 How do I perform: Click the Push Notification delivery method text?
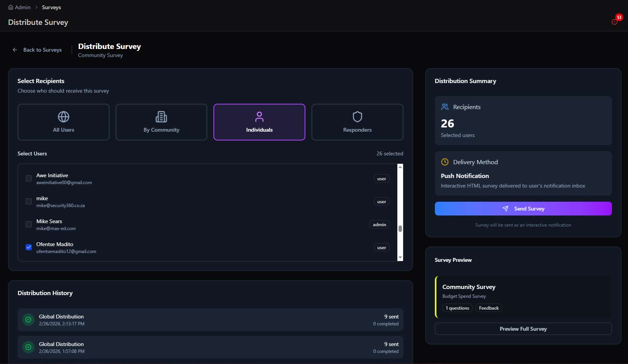[465, 176]
